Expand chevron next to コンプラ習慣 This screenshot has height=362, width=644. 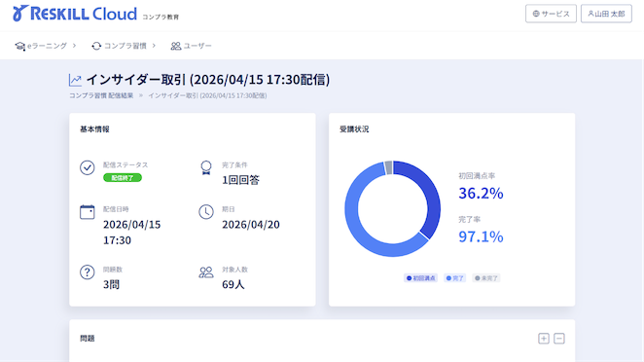pos(154,46)
